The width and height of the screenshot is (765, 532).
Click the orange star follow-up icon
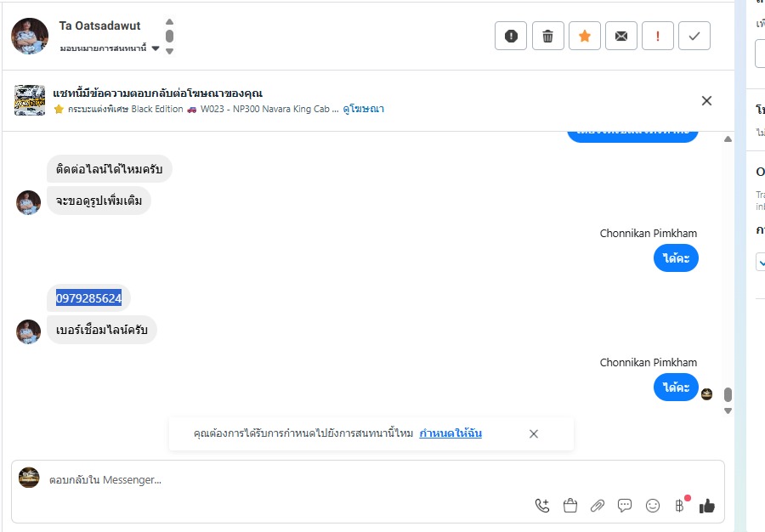point(585,36)
